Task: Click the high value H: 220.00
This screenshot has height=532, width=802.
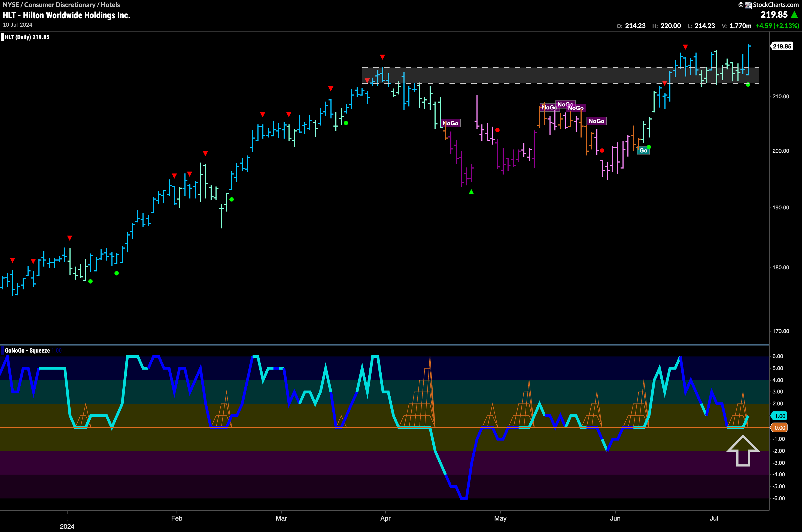Action: click(667, 26)
